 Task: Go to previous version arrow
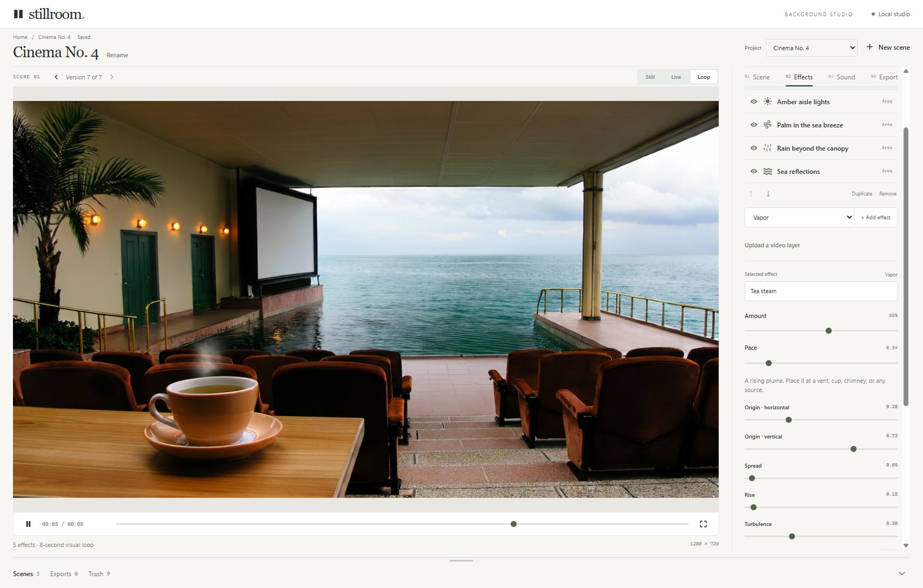click(x=56, y=77)
